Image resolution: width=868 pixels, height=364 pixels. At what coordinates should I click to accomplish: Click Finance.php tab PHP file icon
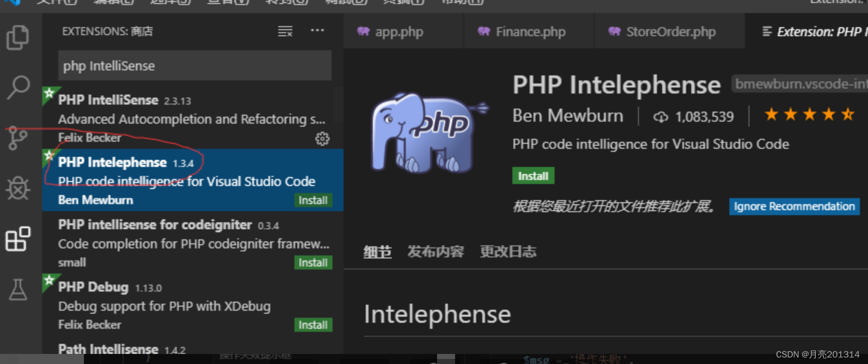coord(484,31)
